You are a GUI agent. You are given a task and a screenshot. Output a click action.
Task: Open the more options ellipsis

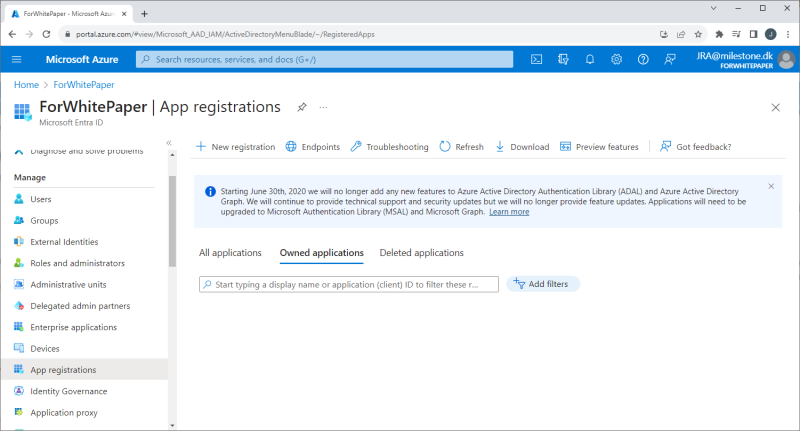(323, 107)
